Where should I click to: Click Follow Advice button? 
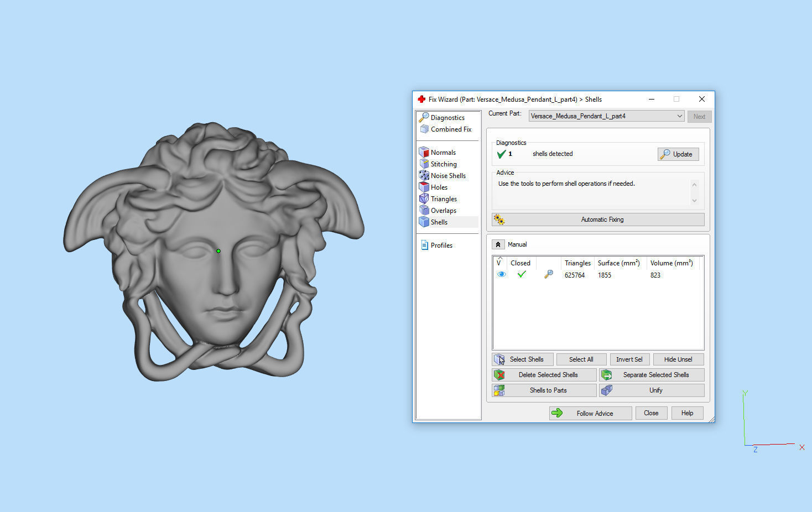590,413
